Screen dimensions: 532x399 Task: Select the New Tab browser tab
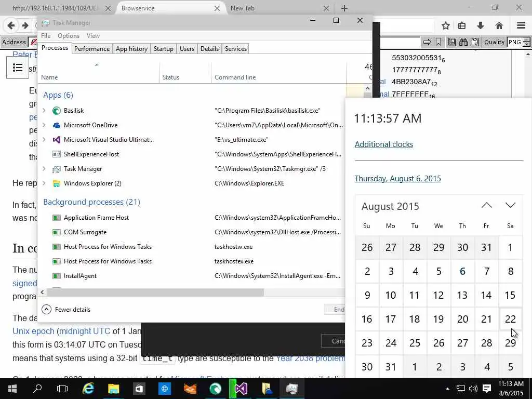pyautogui.click(x=278, y=8)
